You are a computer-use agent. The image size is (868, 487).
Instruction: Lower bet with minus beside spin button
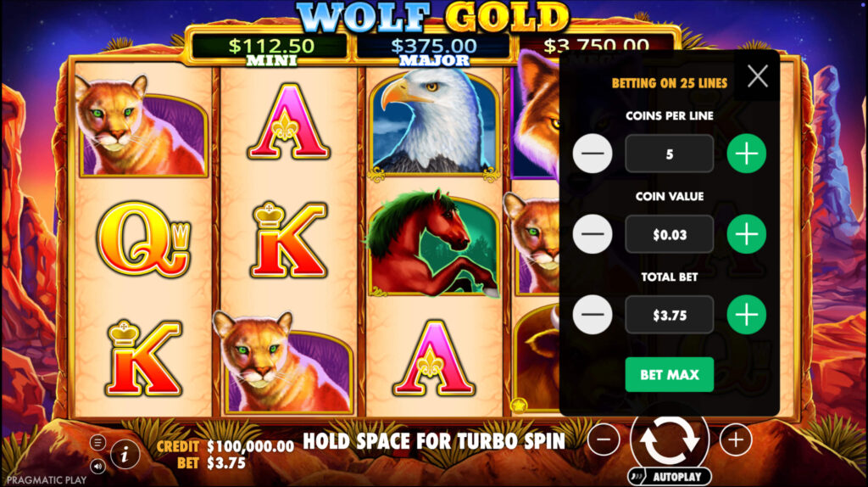click(604, 439)
